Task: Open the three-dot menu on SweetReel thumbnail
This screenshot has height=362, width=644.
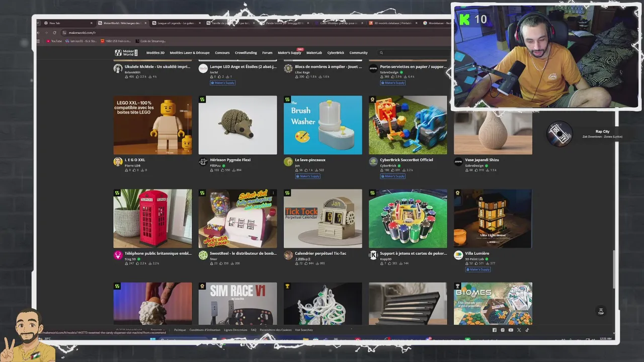Action: click(273, 193)
